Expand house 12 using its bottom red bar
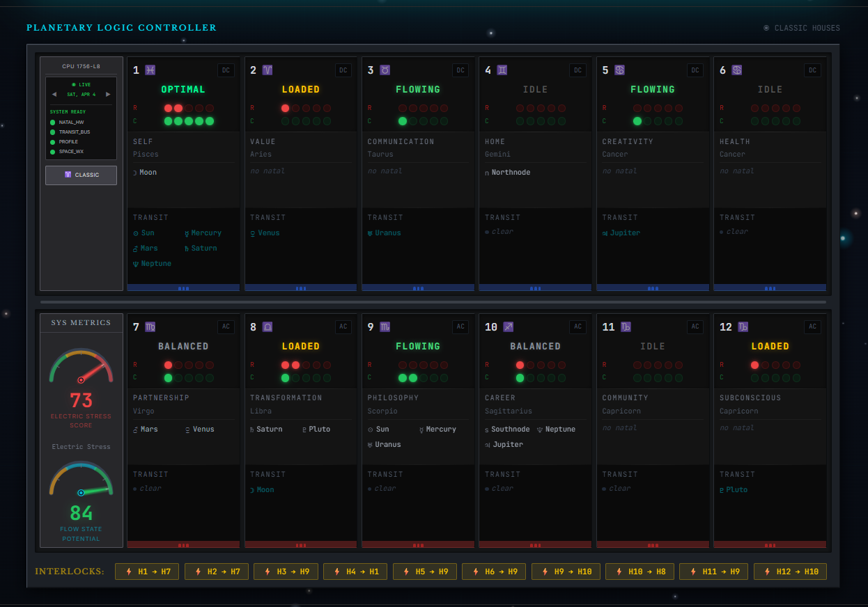Screen dimensions: 868x607 point(770,545)
